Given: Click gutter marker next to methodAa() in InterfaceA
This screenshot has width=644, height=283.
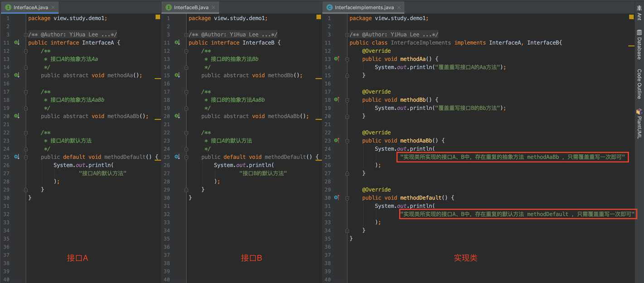Looking at the screenshot, I should (17, 75).
